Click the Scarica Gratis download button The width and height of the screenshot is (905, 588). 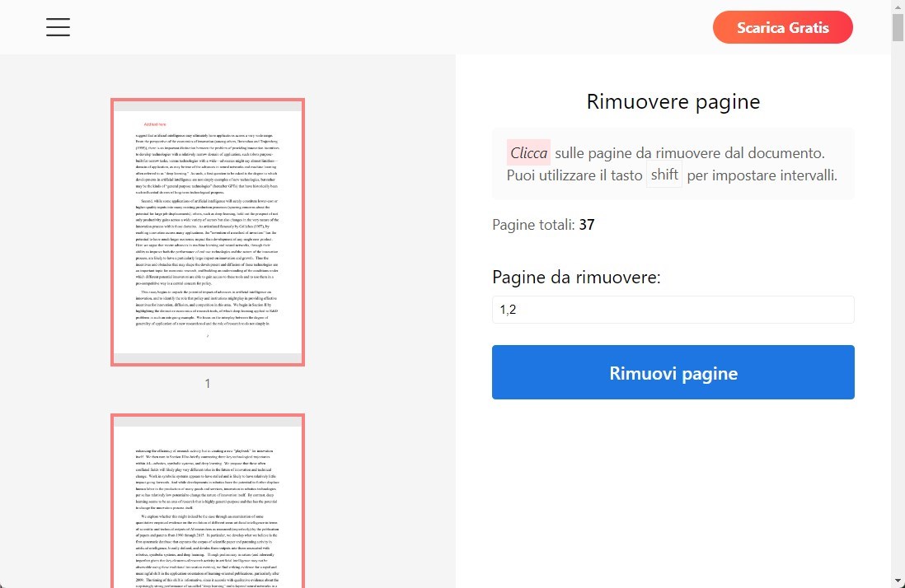click(782, 26)
